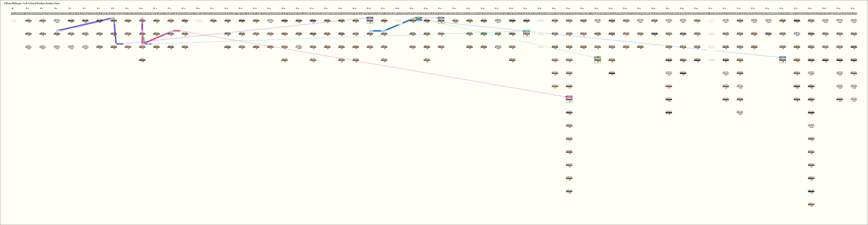Click the teal sum tag beside cluster #10

pos(148,44)
